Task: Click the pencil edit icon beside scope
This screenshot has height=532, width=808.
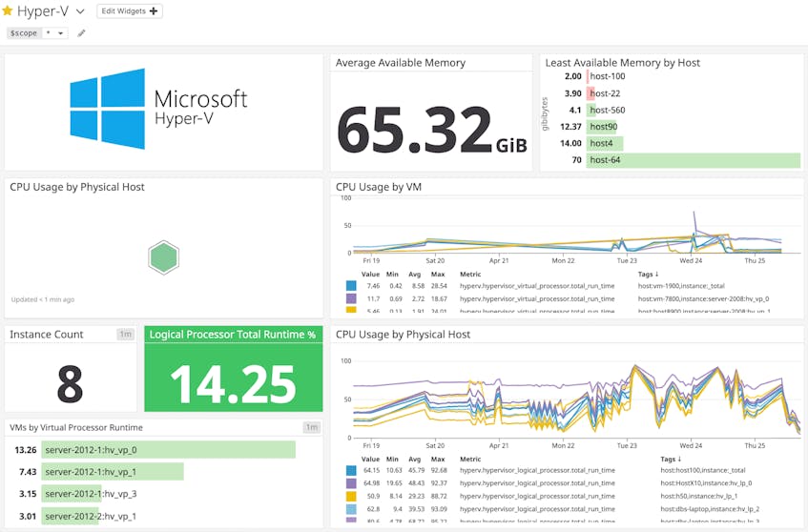Action: [81, 33]
